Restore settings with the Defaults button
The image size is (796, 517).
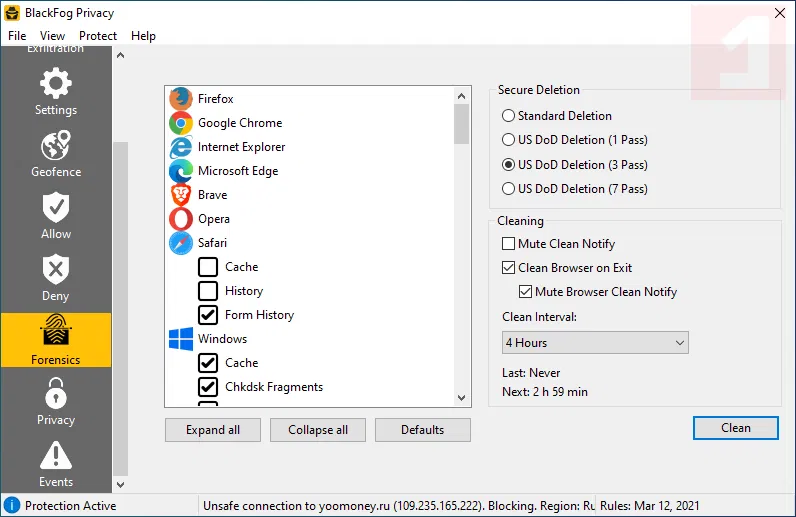tap(422, 430)
